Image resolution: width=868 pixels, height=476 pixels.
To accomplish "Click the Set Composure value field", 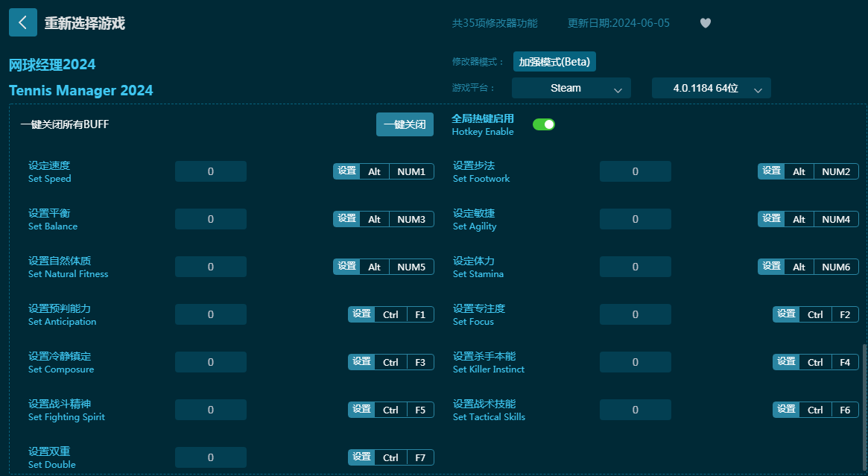I will (x=211, y=362).
